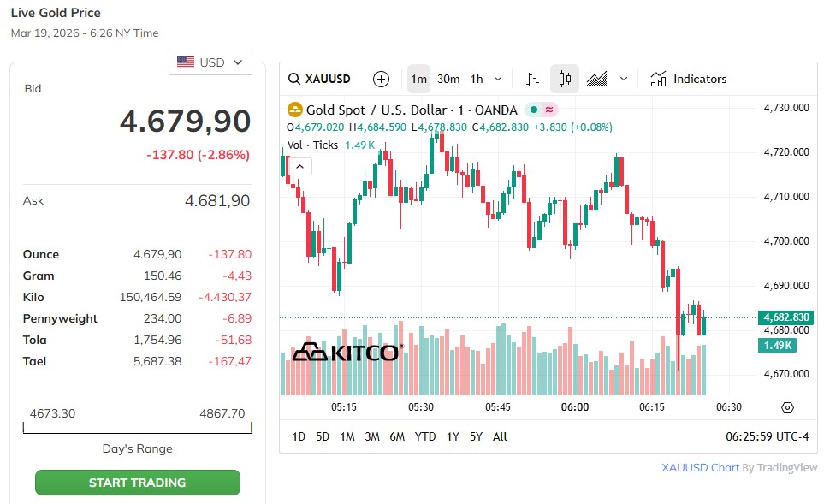
Task: Switch chart interval to 30m
Action: pos(448,79)
